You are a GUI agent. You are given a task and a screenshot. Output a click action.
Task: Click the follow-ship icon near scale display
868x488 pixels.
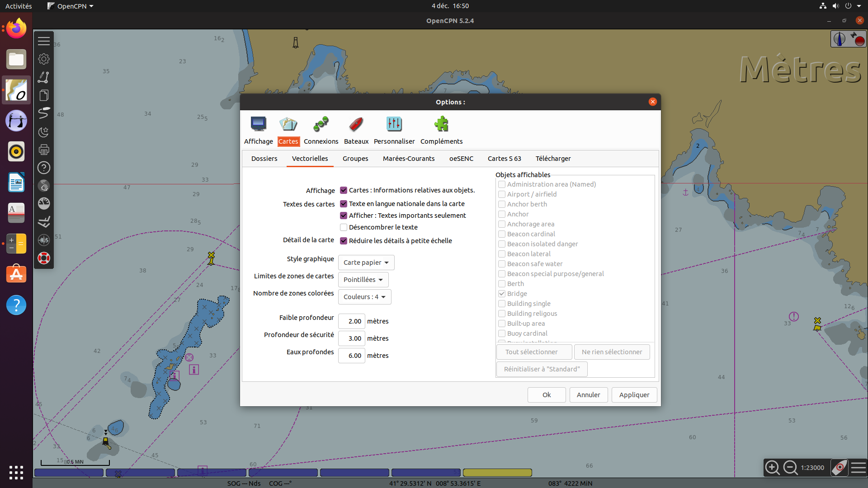pyautogui.click(x=839, y=468)
